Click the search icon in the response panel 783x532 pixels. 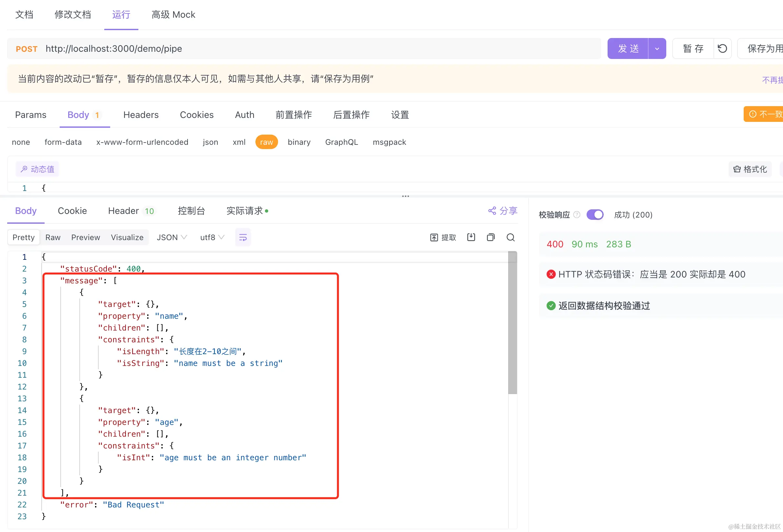tap(511, 237)
